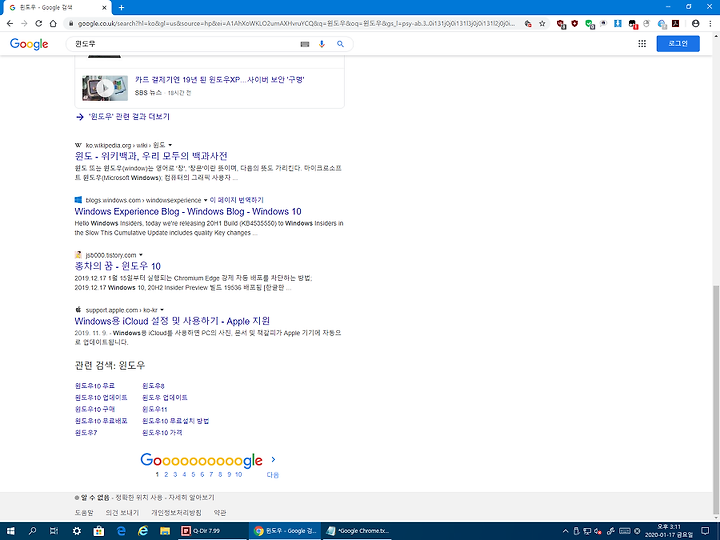Screen dimensions: 720x540
Task: Expand blogs.windows.com result dropdown arrow
Action: point(205,200)
